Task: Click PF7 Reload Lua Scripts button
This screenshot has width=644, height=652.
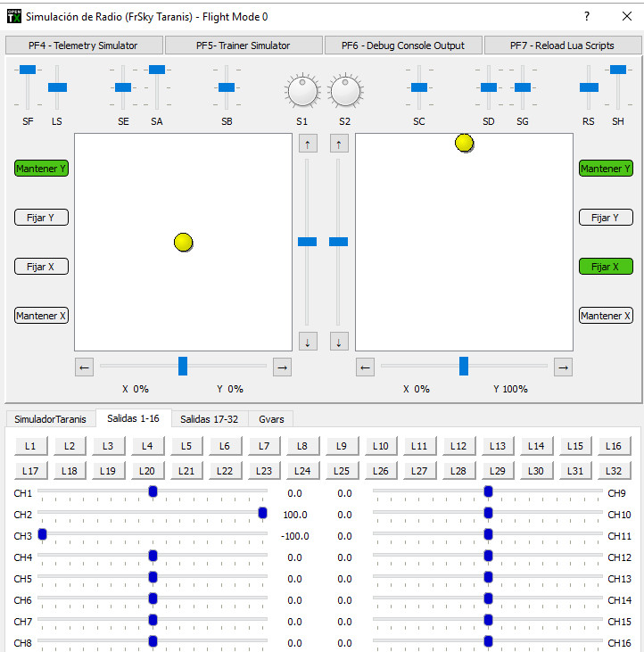Action: coord(561,45)
